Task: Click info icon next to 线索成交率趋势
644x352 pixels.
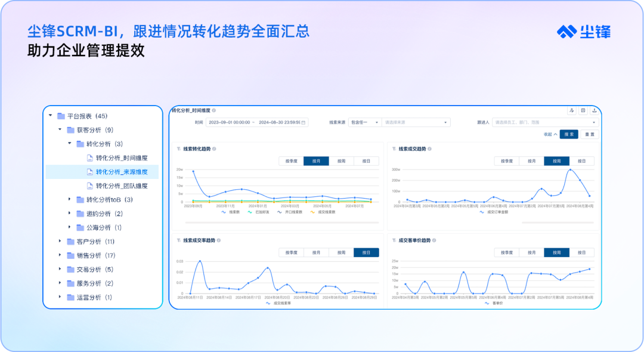Action: [x=218, y=240]
